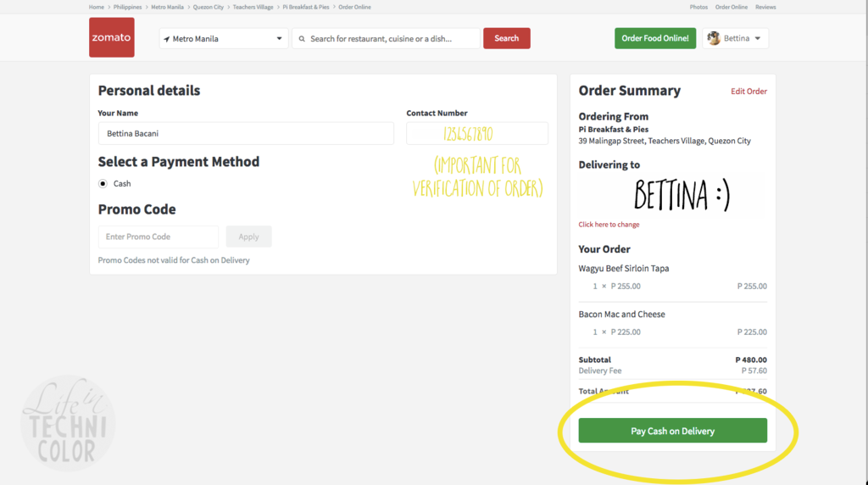868x485 pixels.
Task: Click Pay Cash on Delivery button
Action: coord(672,431)
